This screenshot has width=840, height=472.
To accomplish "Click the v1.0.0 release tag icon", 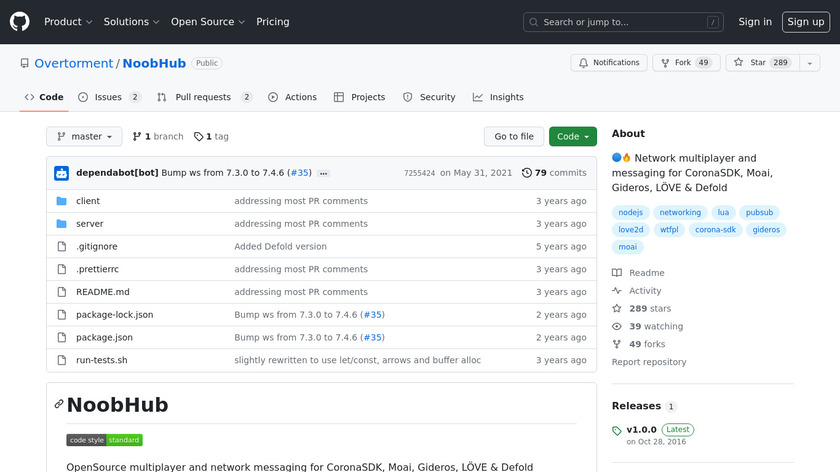I will click(617, 431).
